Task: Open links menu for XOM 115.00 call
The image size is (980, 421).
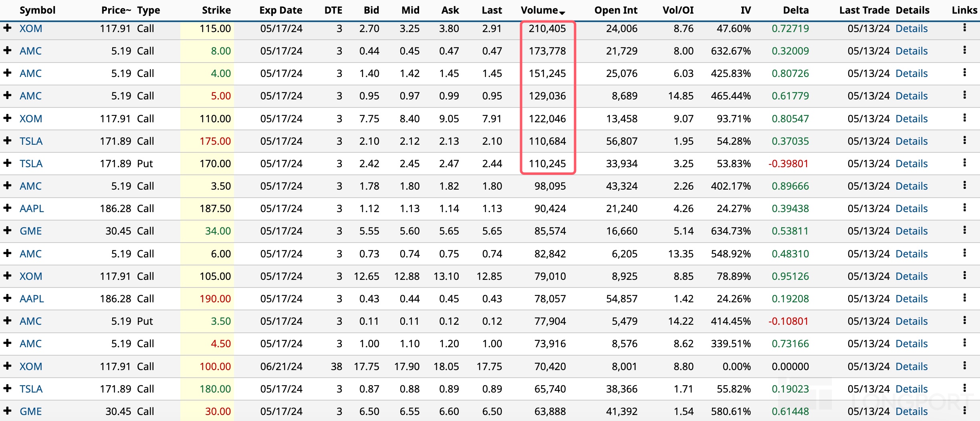Action: [x=964, y=28]
